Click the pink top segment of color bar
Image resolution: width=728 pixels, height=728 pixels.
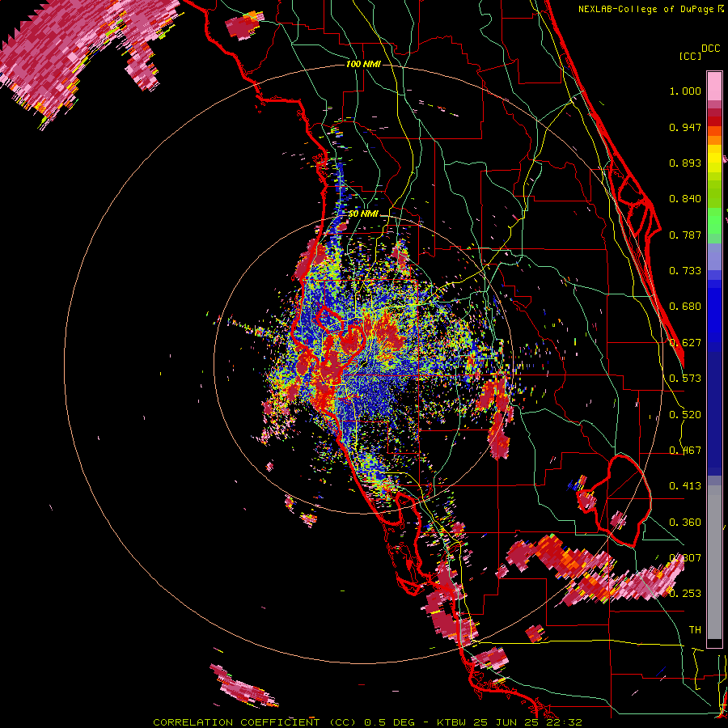tap(714, 86)
